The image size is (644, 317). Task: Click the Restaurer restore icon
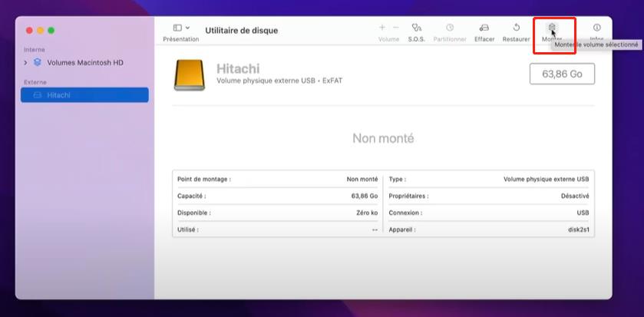517,28
